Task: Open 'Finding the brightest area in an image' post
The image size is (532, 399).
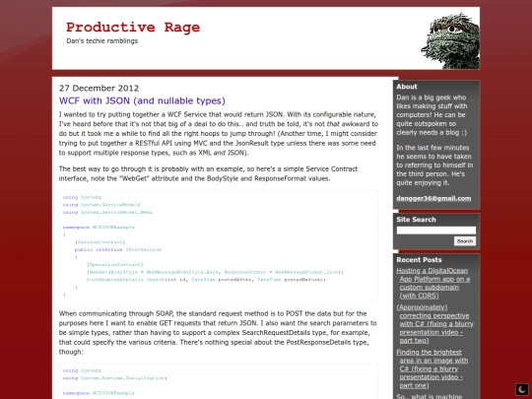Action: click(432, 368)
